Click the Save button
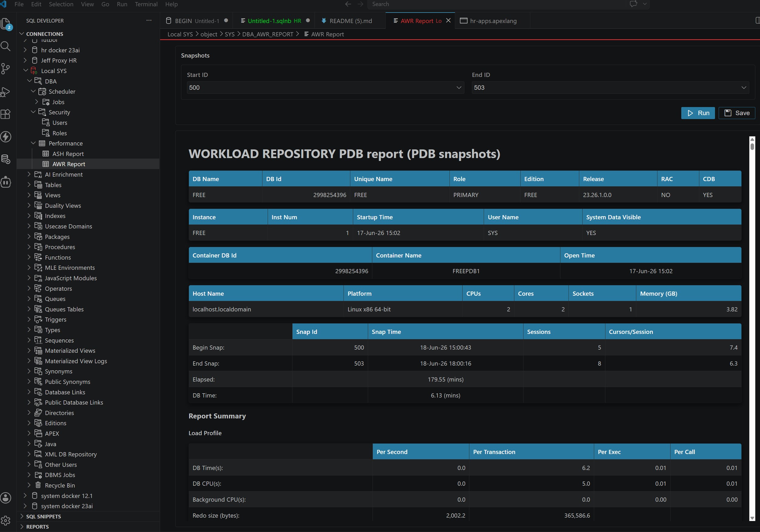Viewport: 760px width, 532px height. click(x=737, y=113)
